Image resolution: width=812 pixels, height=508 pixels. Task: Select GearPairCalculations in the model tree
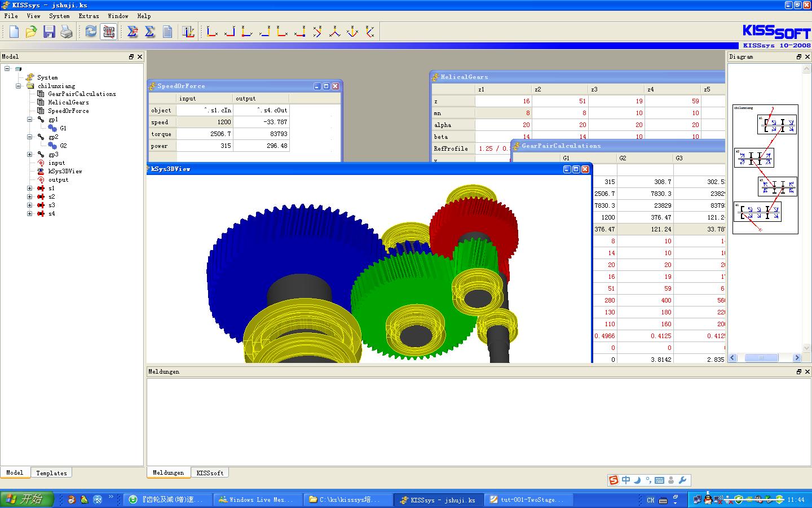click(x=82, y=94)
